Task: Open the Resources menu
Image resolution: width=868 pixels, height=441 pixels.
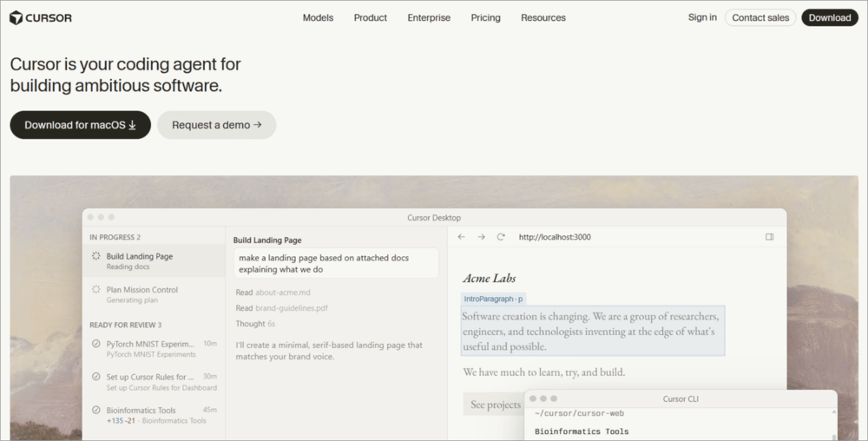Action: pyautogui.click(x=543, y=17)
